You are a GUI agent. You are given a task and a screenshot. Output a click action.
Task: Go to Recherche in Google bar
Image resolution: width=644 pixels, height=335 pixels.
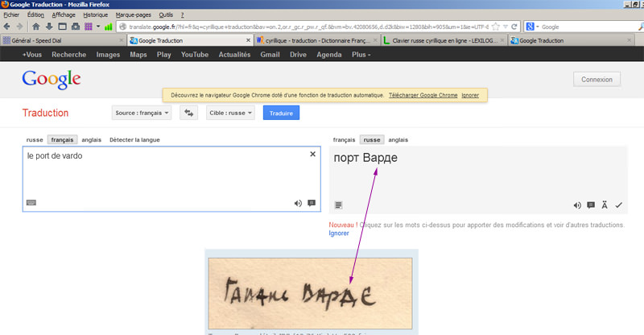[x=69, y=54]
